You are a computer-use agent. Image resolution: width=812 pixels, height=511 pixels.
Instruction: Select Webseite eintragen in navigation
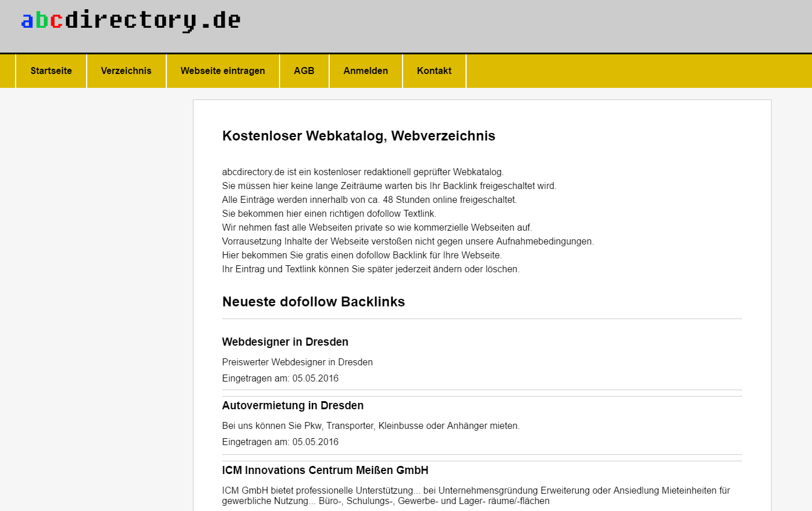coord(223,71)
